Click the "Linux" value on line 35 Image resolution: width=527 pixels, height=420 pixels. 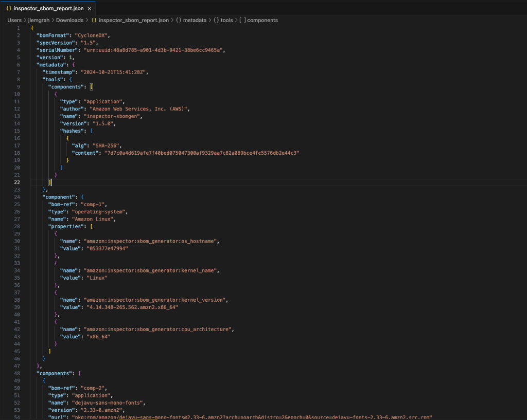click(97, 278)
